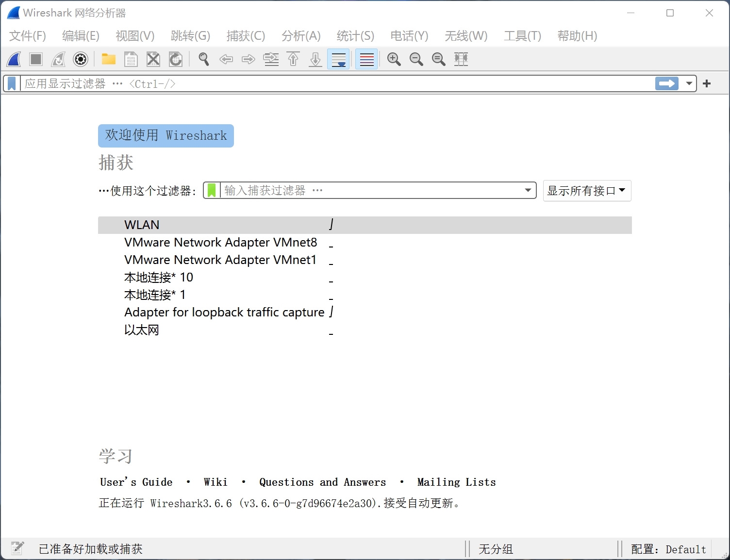730x560 pixels.
Task: Find a packet with the magnifier icon
Action: click(x=204, y=59)
